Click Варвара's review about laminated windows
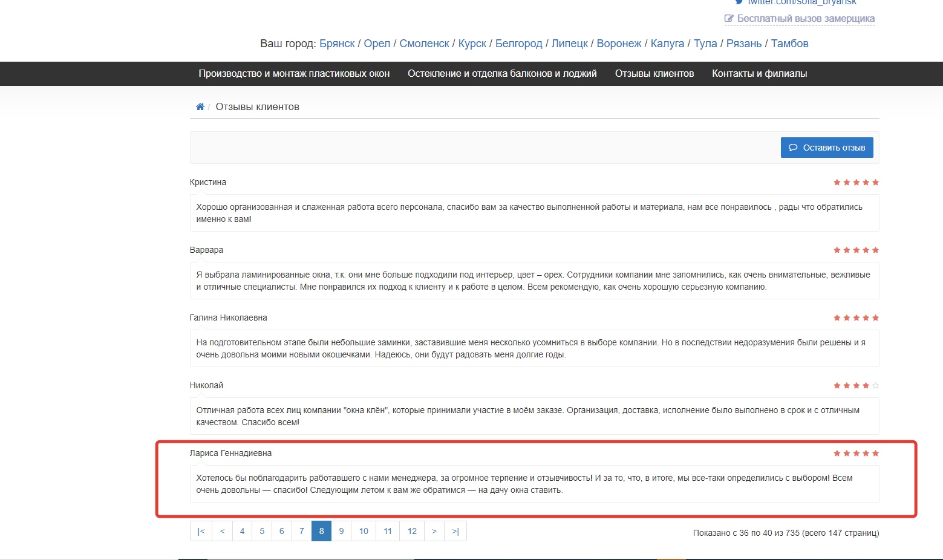The height and width of the screenshot is (560, 943). 534,281
